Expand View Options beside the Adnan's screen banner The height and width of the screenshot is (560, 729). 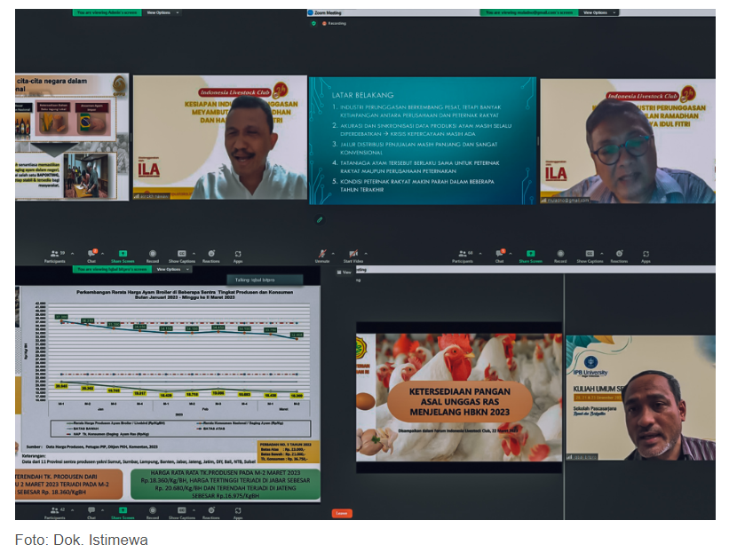tap(162, 12)
